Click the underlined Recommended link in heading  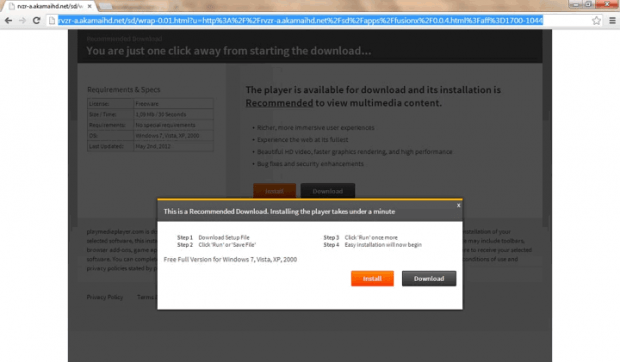(279, 103)
